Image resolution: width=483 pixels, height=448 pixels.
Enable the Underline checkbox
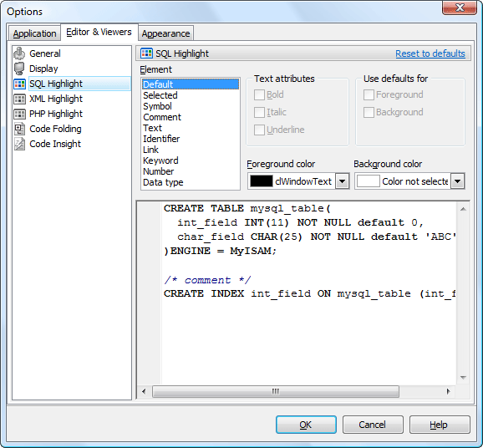click(259, 130)
